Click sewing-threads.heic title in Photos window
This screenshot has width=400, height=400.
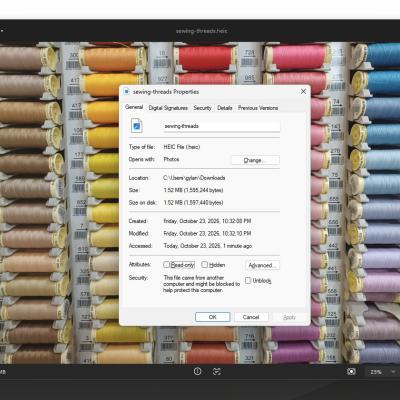(201, 31)
